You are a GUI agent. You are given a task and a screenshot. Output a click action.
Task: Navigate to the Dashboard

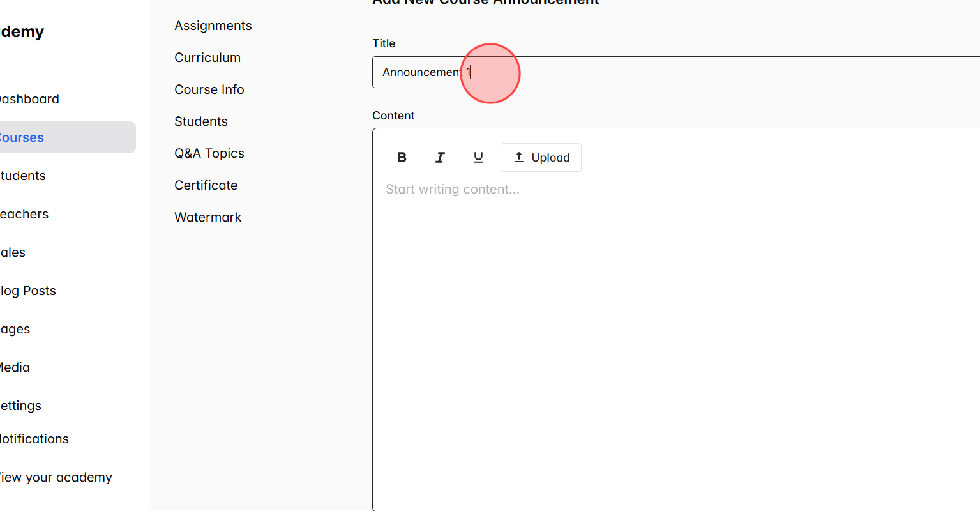29,99
